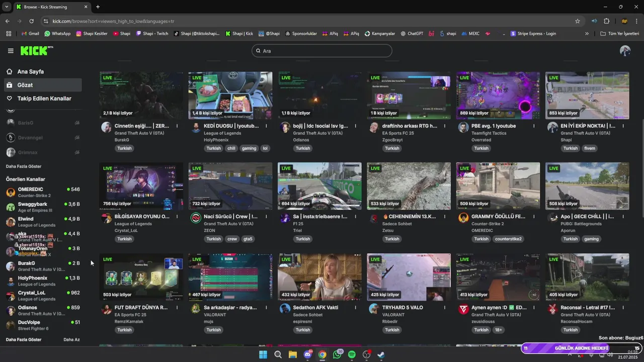
Task: Click zeusidiouss channel avatar under Aynen aynen
Action: click(x=463, y=309)
